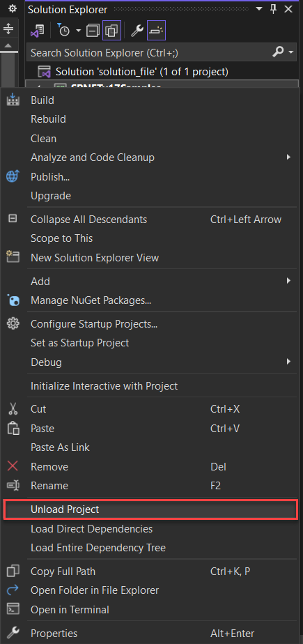Toggle the Show All Files button
The width and height of the screenshot is (303, 644).
(111, 31)
